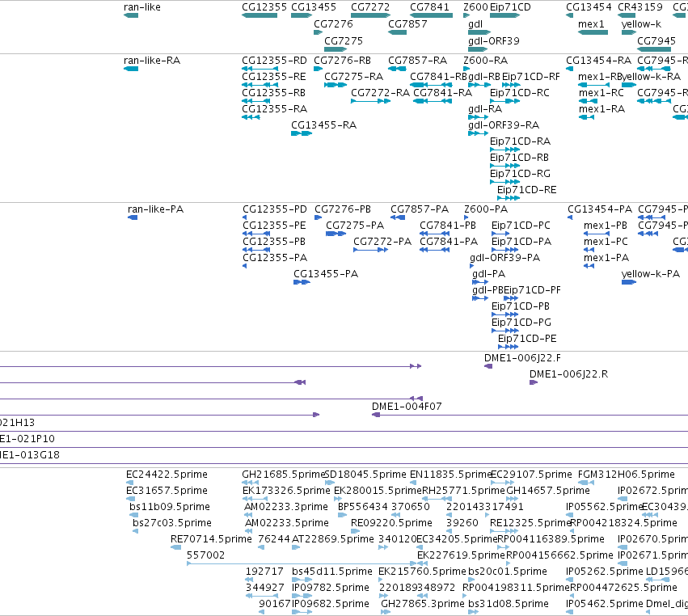Select protein Z600-PA
The width and height of the screenshot is (688, 616).
486,209
